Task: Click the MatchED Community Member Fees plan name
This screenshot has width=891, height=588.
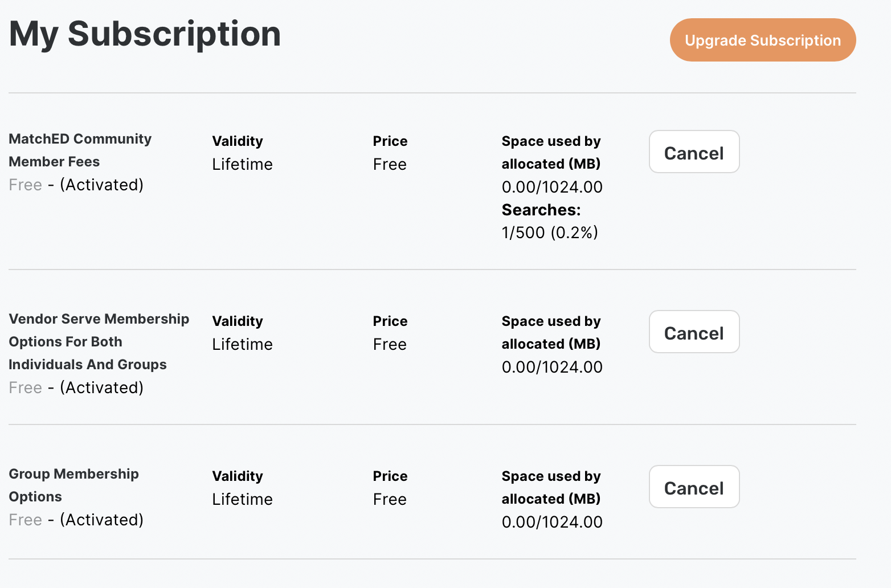Action: point(80,150)
